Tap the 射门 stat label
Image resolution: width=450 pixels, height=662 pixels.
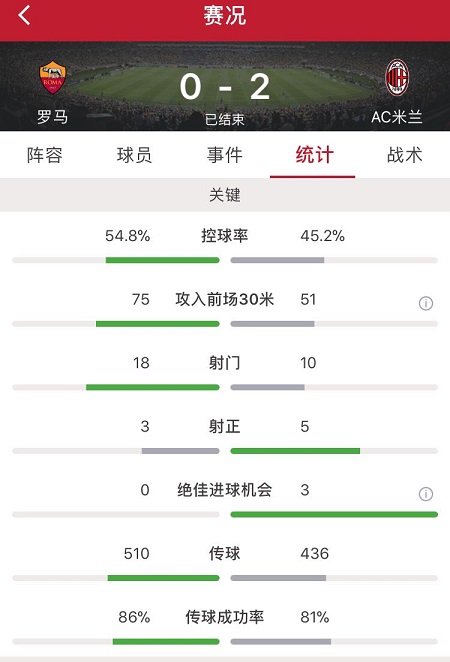(x=225, y=363)
